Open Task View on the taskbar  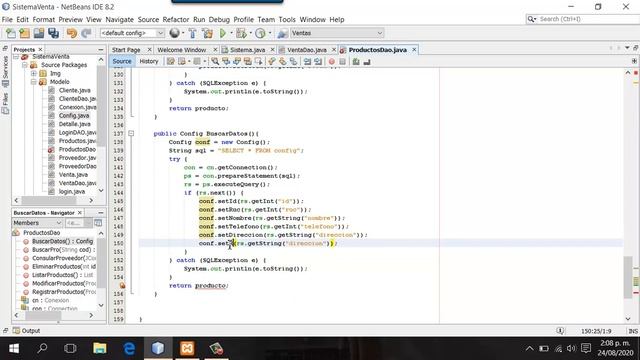click(70, 348)
